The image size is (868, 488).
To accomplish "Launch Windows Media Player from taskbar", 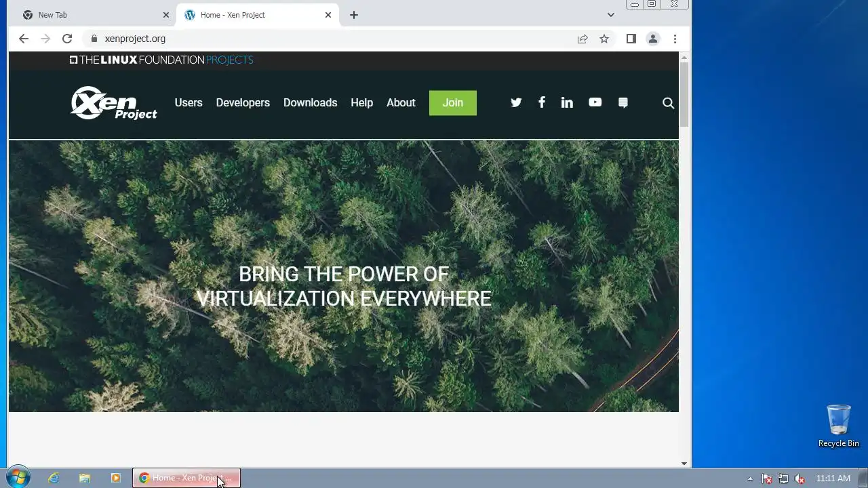I will pyautogui.click(x=116, y=478).
